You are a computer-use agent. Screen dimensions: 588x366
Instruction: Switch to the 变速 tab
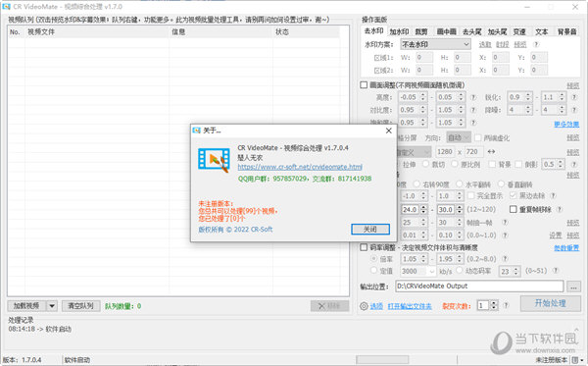pyautogui.click(x=519, y=32)
